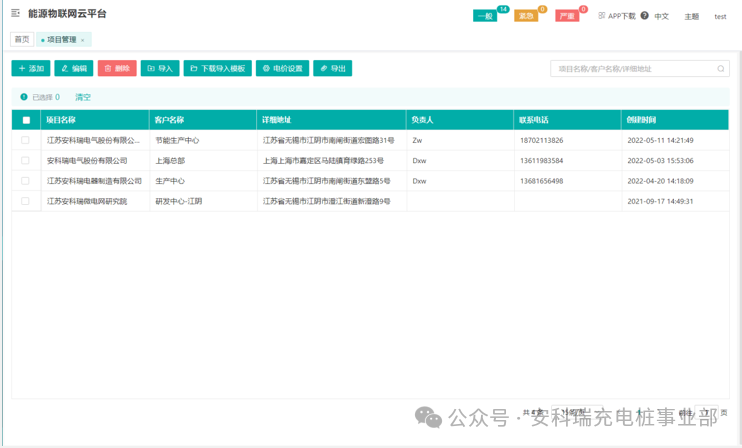
Task: Click phone number 18702113826
Action: point(541,140)
